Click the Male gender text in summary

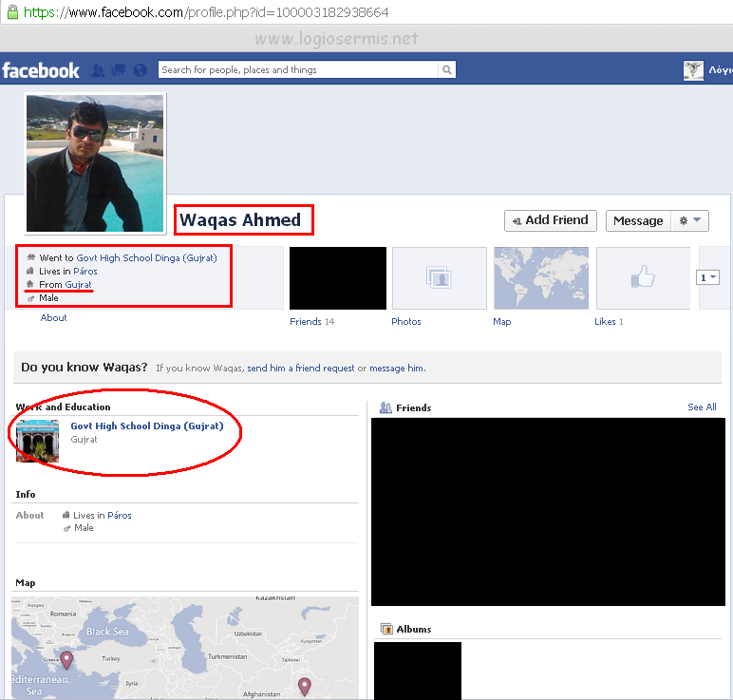click(x=48, y=298)
